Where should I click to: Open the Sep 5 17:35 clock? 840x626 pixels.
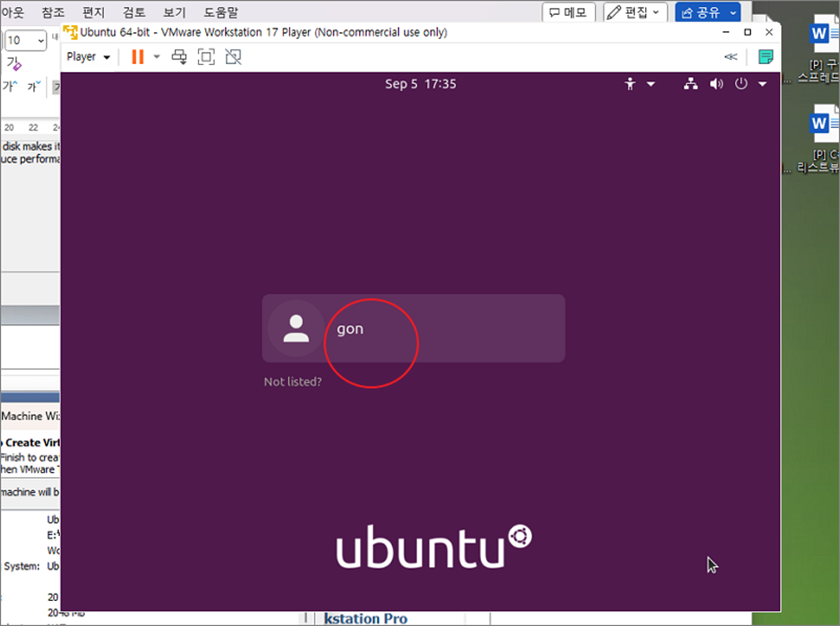[420, 84]
